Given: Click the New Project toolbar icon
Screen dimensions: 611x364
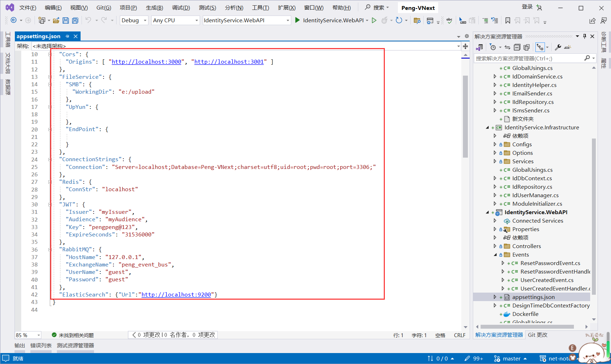Looking at the screenshot, I should [x=42, y=20].
